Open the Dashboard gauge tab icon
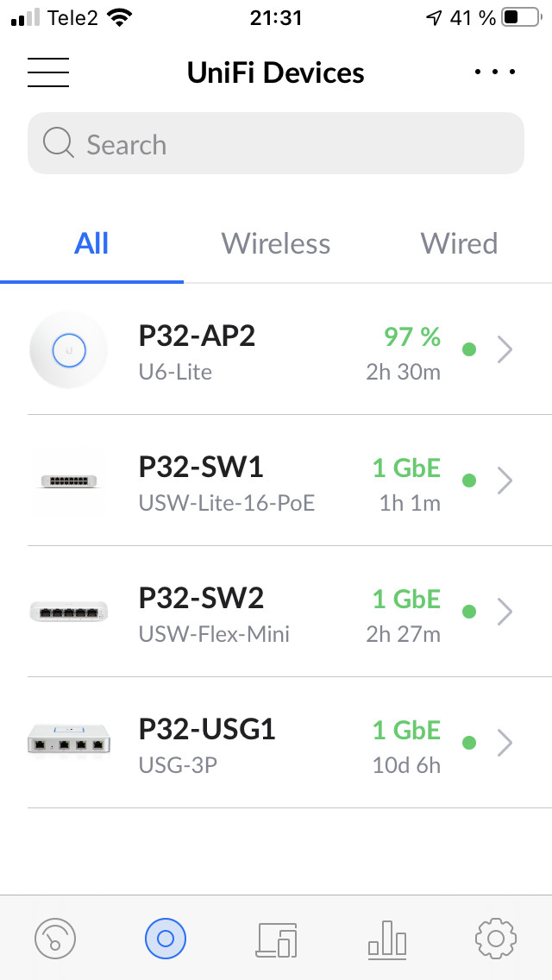The height and width of the screenshot is (980, 552). click(55, 938)
